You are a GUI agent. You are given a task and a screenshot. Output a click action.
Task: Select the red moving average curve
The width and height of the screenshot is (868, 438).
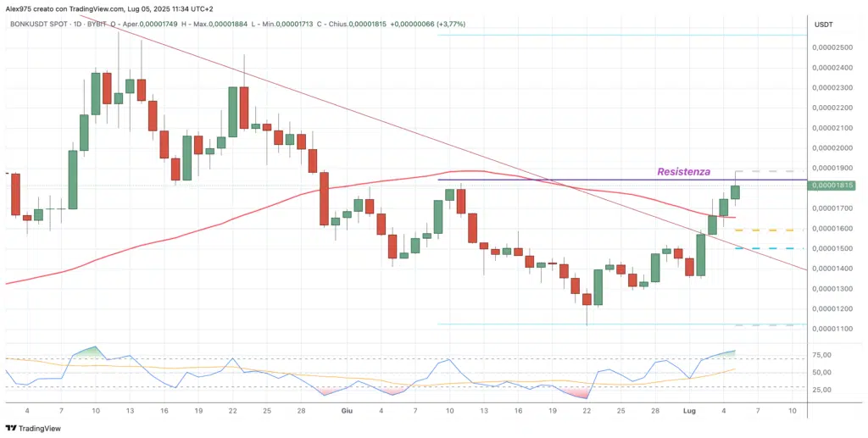[x=212, y=225]
